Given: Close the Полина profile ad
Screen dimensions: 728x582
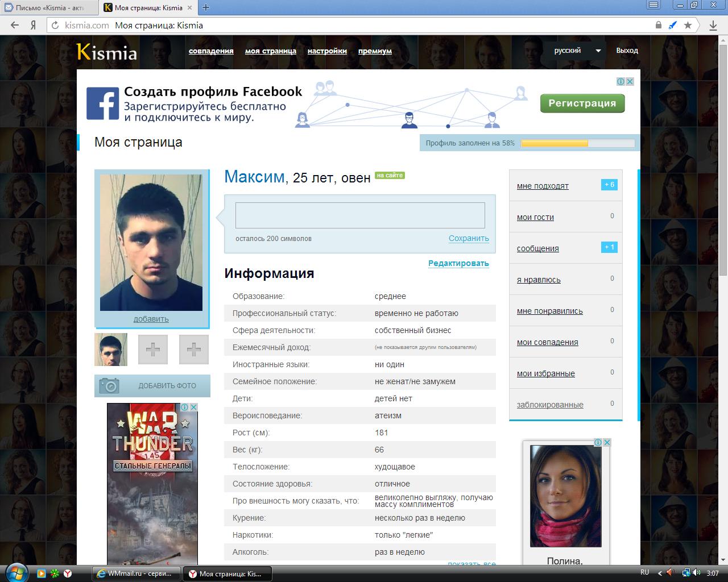Looking at the screenshot, I should (607, 442).
